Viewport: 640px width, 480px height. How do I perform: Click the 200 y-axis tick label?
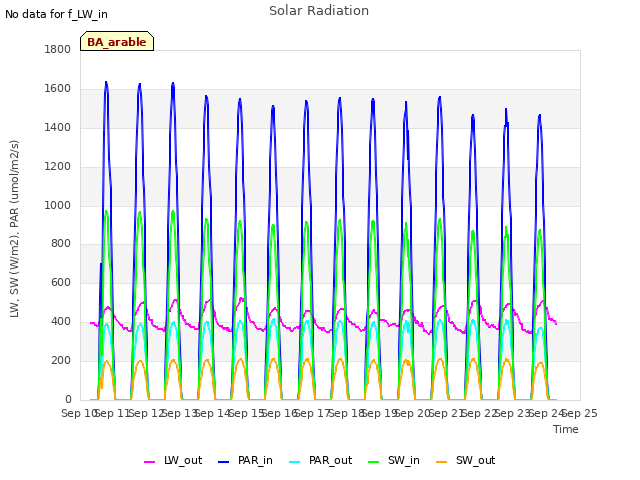point(61,360)
